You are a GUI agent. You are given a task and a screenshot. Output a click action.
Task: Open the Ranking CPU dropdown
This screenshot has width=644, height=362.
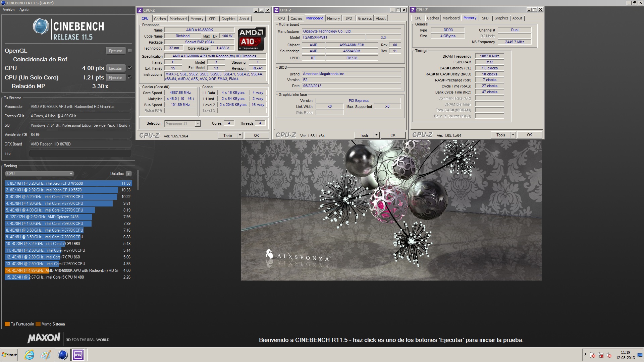(39, 174)
